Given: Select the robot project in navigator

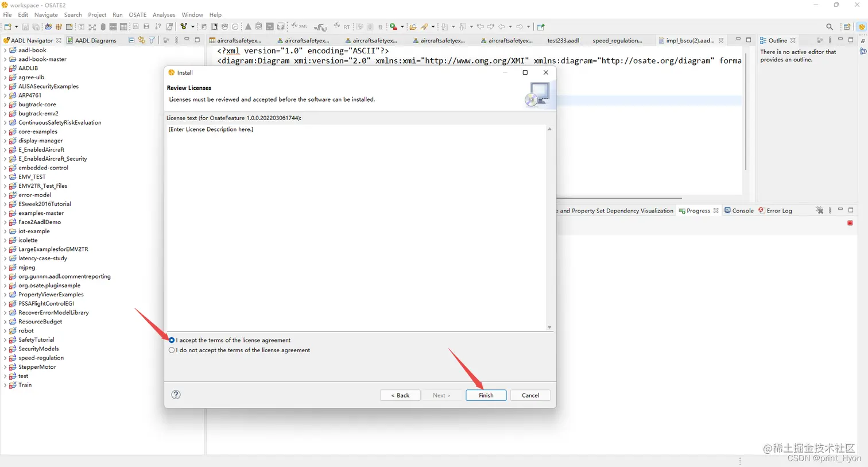Looking at the screenshot, I should click(x=26, y=331).
